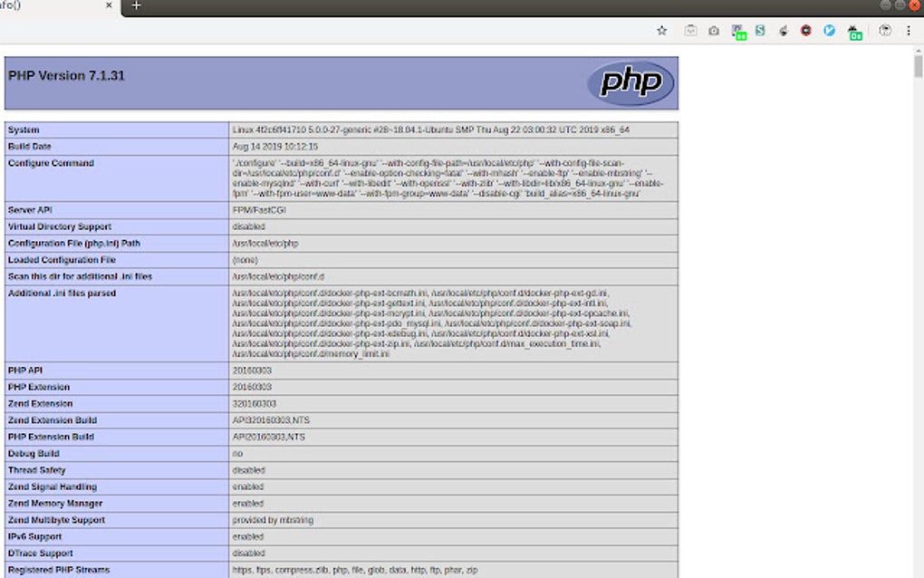The height and width of the screenshot is (578, 924).
Task: Open the S-lettered browser extension
Action: (x=761, y=30)
